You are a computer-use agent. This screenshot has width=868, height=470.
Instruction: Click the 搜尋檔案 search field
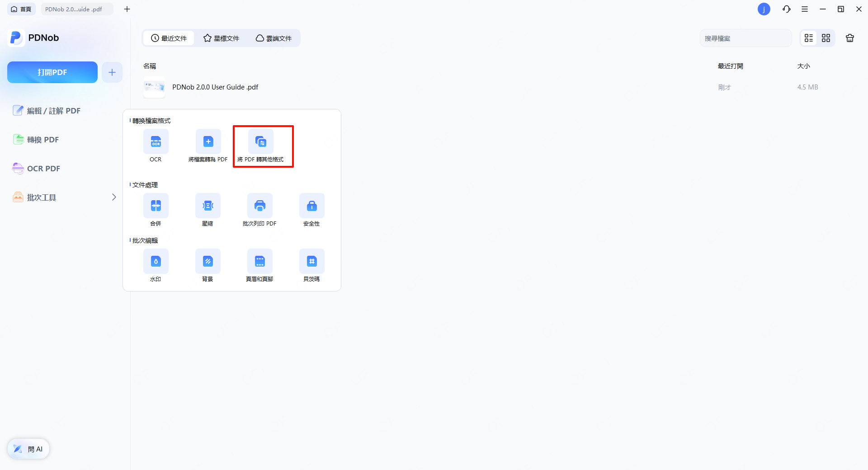point(746,38)
